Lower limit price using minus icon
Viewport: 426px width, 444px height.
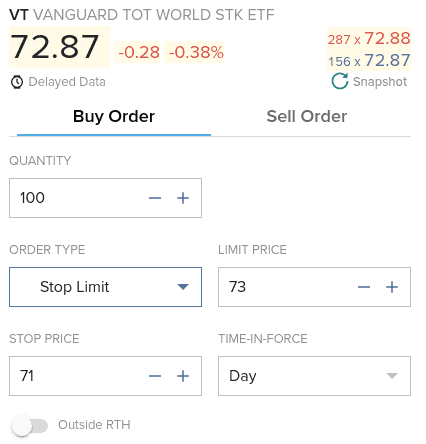(x=364, y=287)
